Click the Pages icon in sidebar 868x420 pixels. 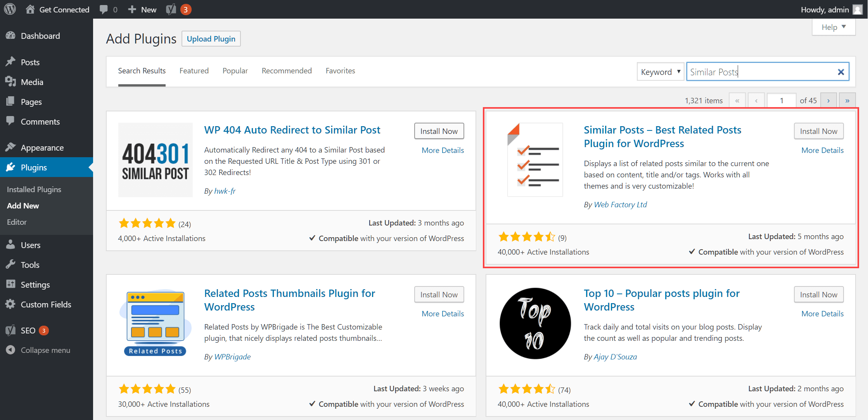pyautogui.click(x=10, y=101)
